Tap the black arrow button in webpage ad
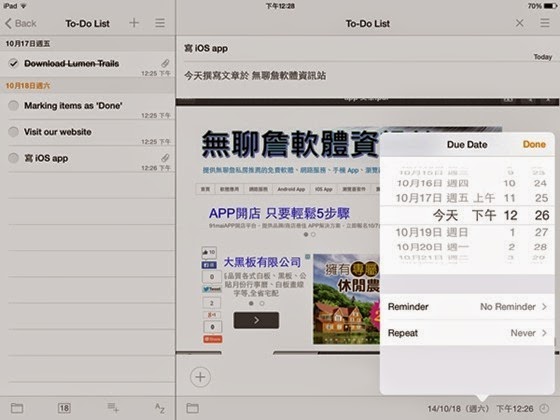Viewport: 560px width, 420px height. 256,320
